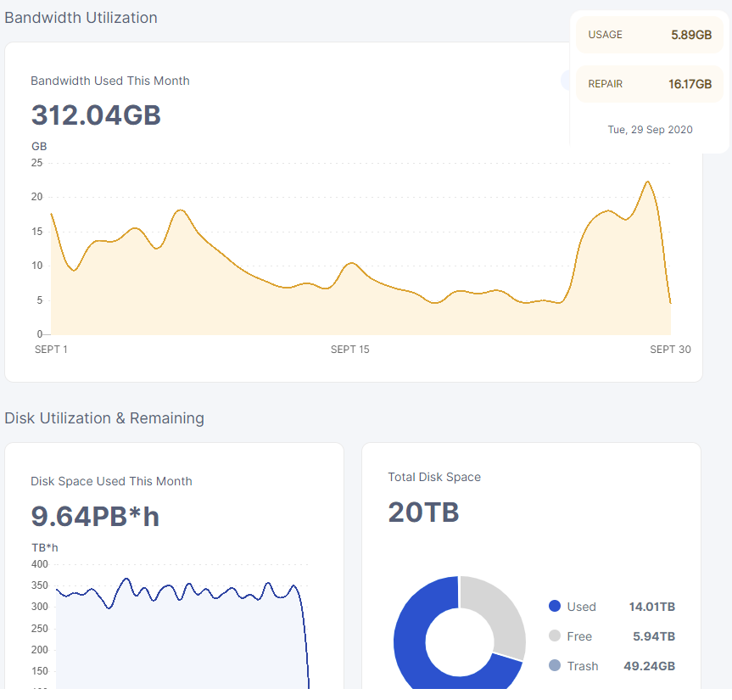Click the gray Free legend dot

pos(555,636)
